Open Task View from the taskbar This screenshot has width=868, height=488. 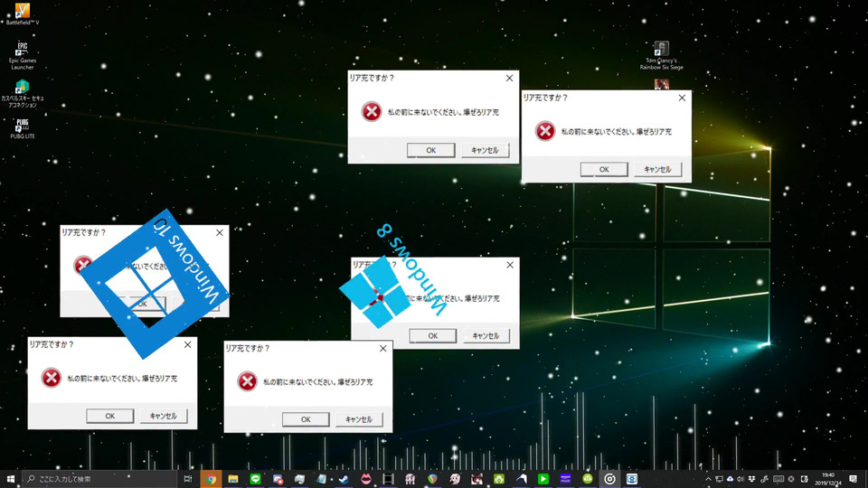188,479
